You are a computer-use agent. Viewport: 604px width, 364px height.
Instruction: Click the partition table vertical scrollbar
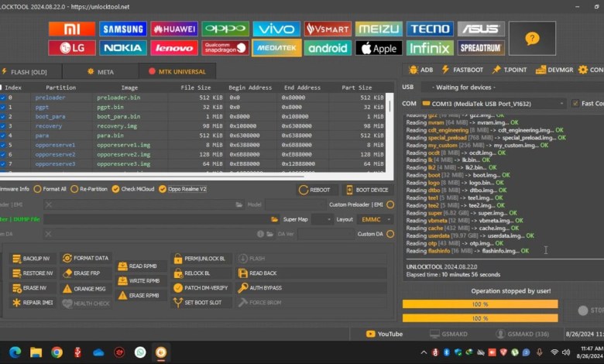390,105
